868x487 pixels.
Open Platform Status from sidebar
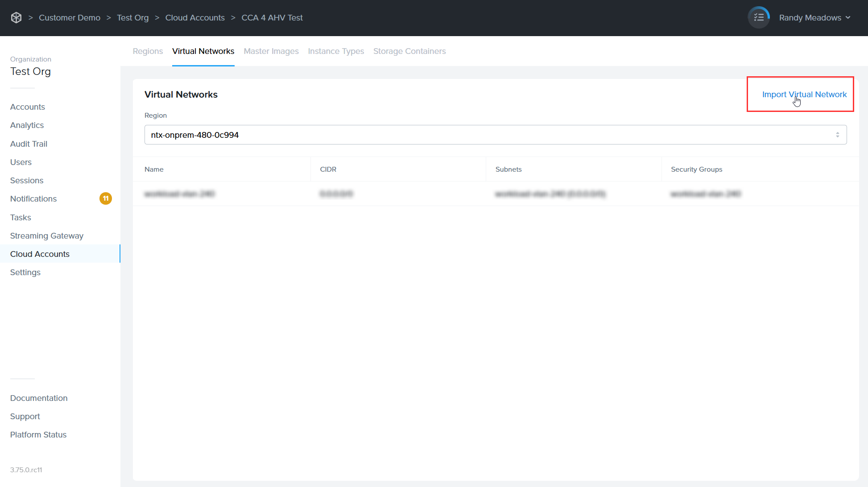(38, 434)
